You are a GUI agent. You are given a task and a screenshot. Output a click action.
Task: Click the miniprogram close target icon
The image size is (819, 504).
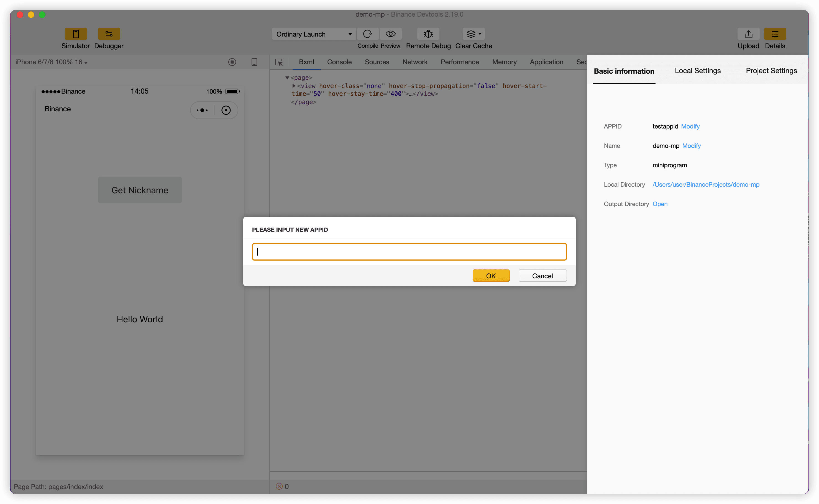tap(226, 110)
